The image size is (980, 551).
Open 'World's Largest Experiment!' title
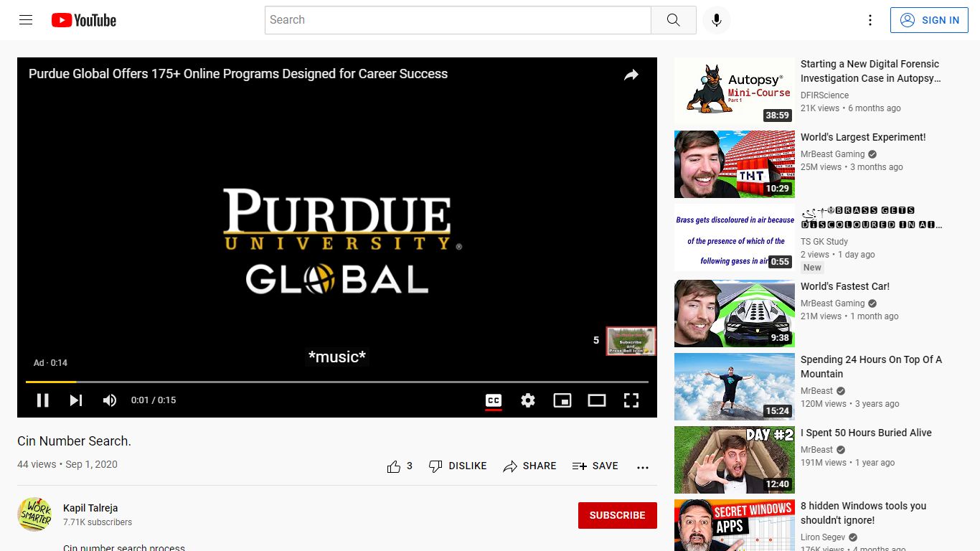[x=863, y=137]
